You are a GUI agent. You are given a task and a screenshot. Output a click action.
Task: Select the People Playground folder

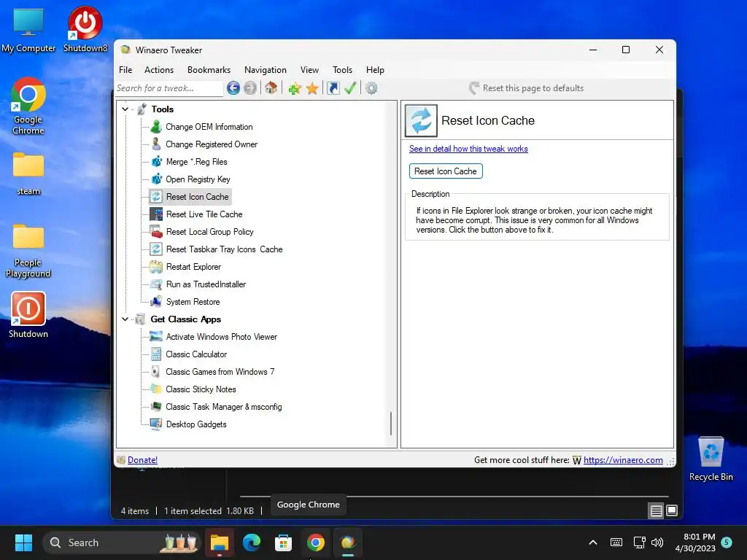[x=28, y=251]
